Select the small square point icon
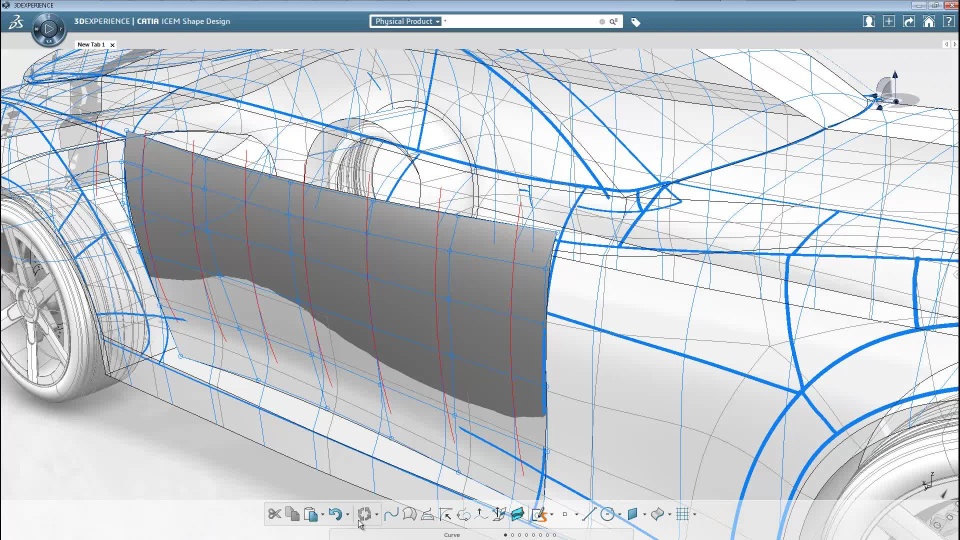960x540 pixels. coord(565,514)
